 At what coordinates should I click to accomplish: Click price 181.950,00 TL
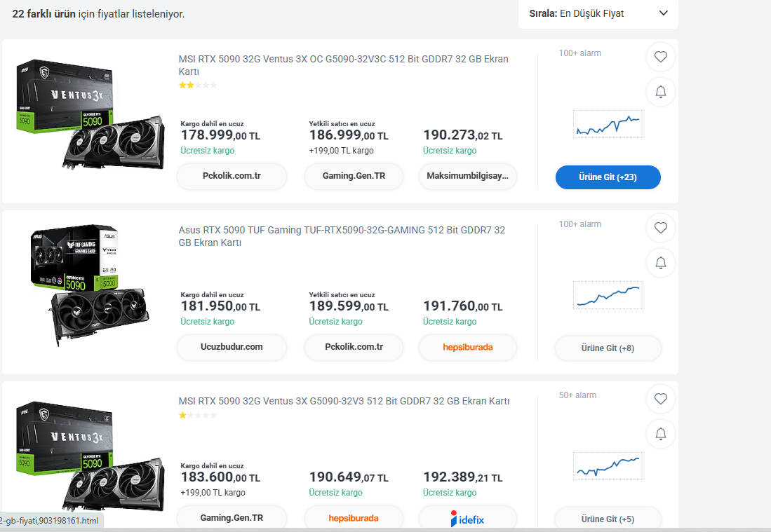pyautogui.click(x=220, y=306)
